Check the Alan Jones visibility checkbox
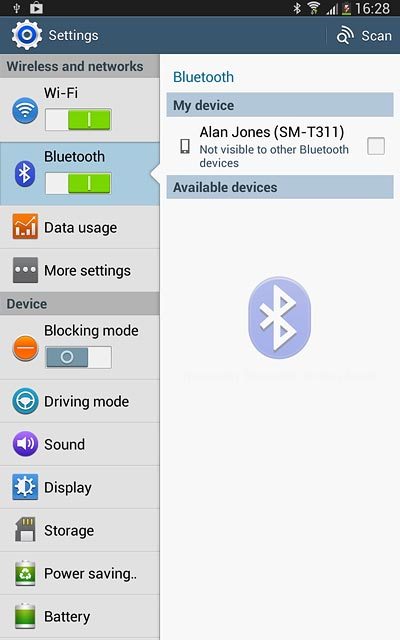The height and width of the screenshot is (640, 400). coord(376,146)
